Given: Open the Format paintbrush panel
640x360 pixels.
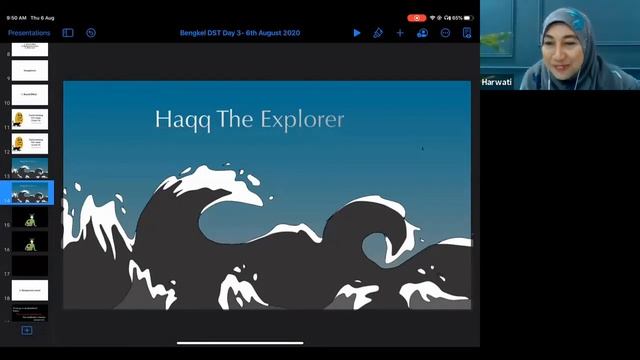Looking at the screenshot, I should pos(378,33).
